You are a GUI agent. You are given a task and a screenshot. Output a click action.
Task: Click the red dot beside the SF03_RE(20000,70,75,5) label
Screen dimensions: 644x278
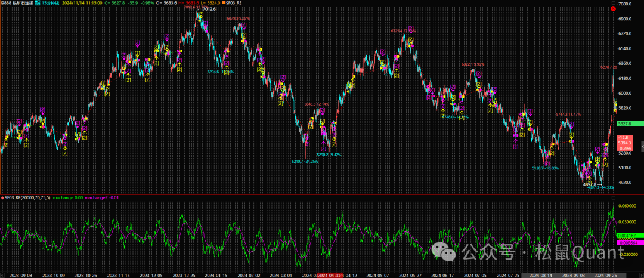2,197
